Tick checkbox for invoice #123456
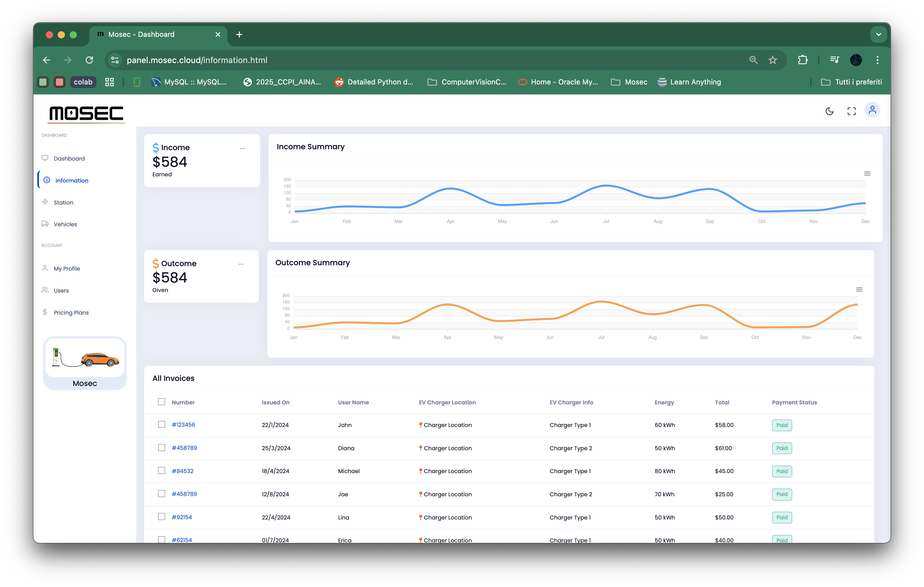924x587 pixels. coord(162,424)
